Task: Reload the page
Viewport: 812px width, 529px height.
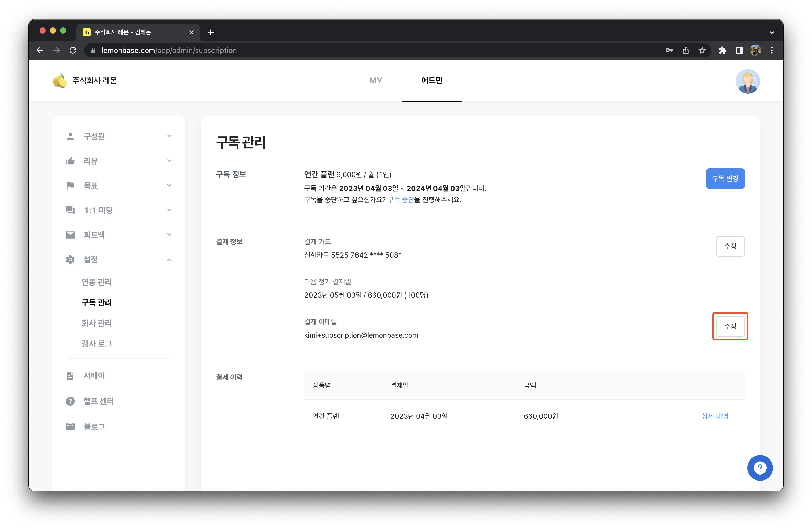Action: coord(73,51)
